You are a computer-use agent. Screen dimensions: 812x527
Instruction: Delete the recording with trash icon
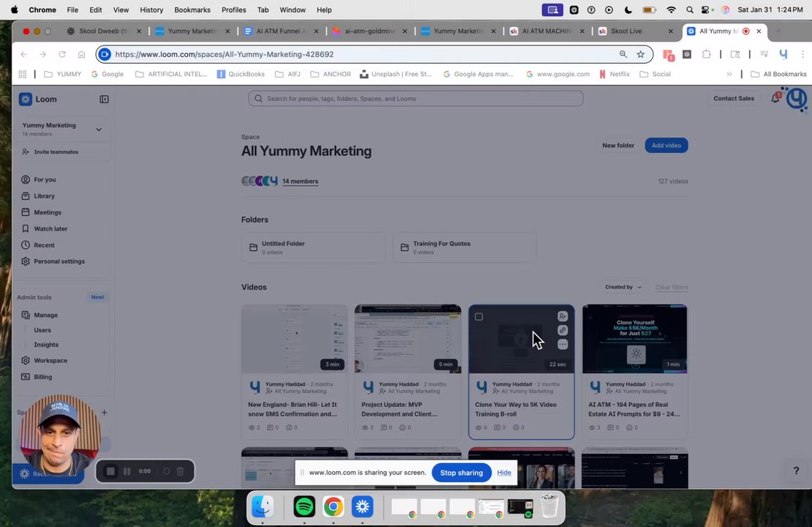(x=180, y=471)
